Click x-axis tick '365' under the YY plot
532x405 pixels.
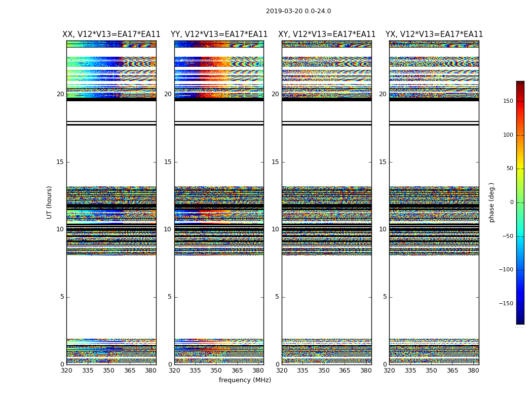pos(237,371)
